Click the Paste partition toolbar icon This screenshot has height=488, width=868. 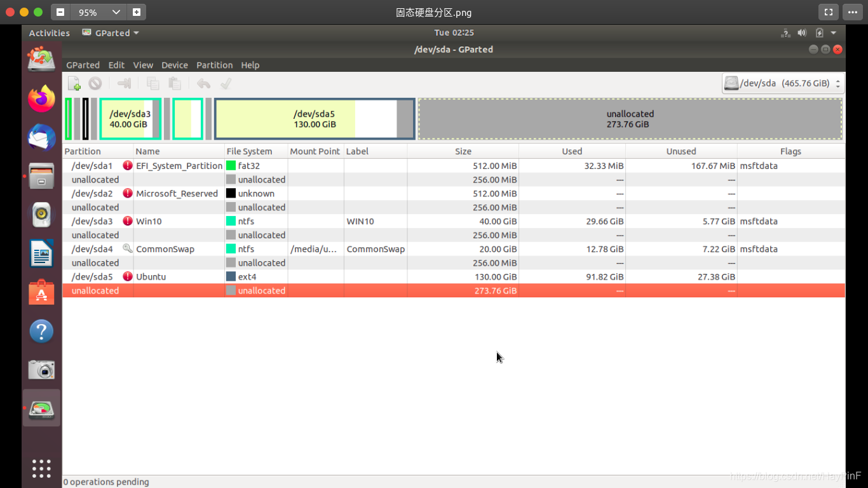pyautogui.click(x=175, y=83)
